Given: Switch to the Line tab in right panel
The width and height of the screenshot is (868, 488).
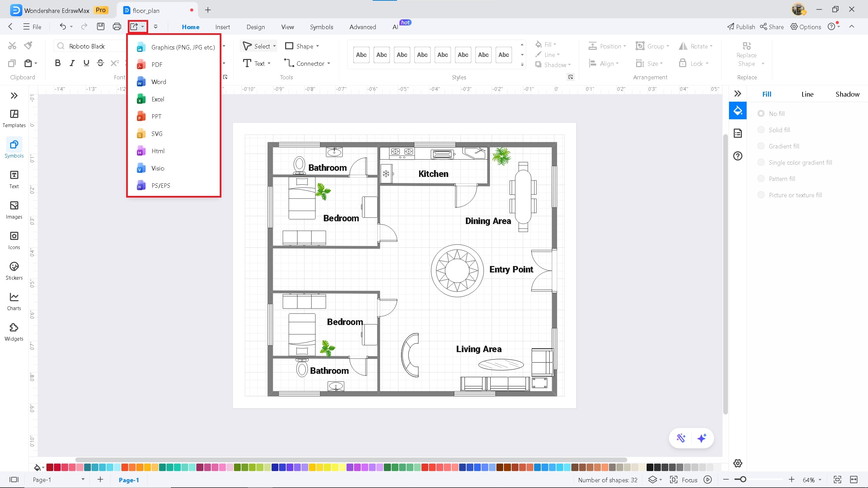Looking at the screenshot, I should [807, 94].
